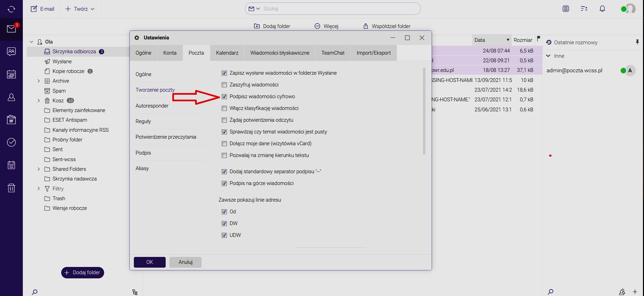
Task: Open the calendar icon in left sidebar
Action: (11, 74)
